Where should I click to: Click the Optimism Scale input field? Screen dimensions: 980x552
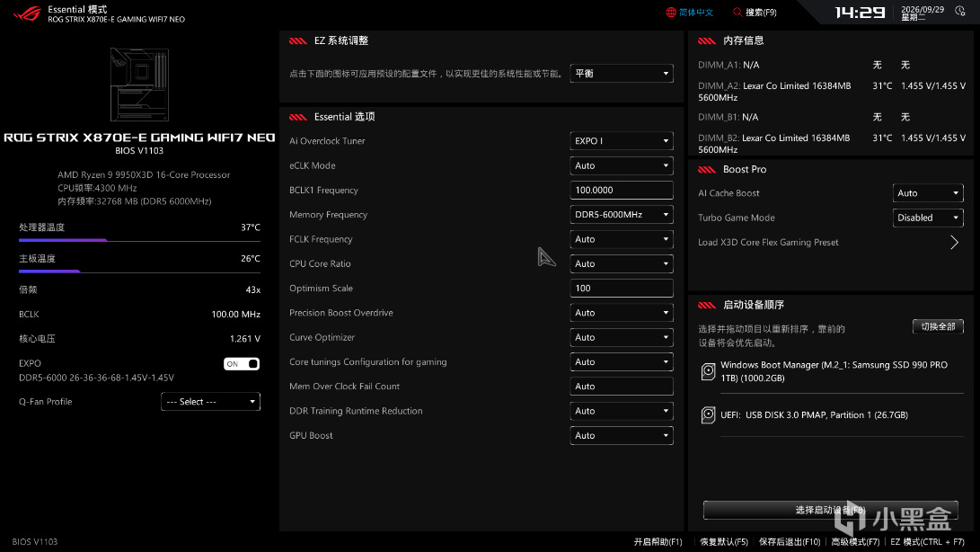click(x=622, y=288)
